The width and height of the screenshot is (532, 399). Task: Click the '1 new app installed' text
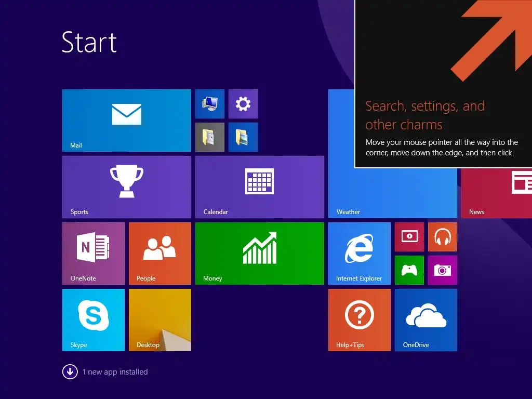pos(115,372)
